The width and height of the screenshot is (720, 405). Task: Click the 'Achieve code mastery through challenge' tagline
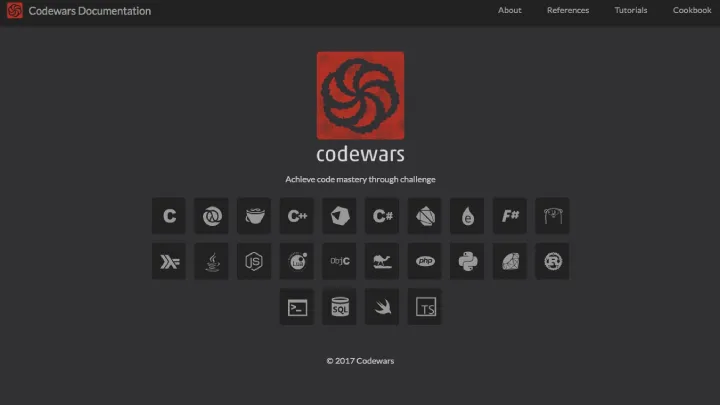[360, 179]
